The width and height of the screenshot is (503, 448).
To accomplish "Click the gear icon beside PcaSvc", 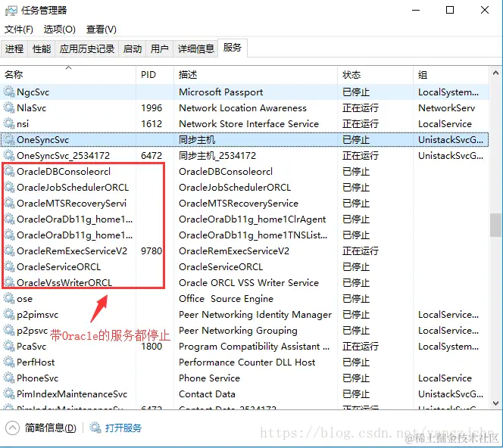I will pos(9,346).
